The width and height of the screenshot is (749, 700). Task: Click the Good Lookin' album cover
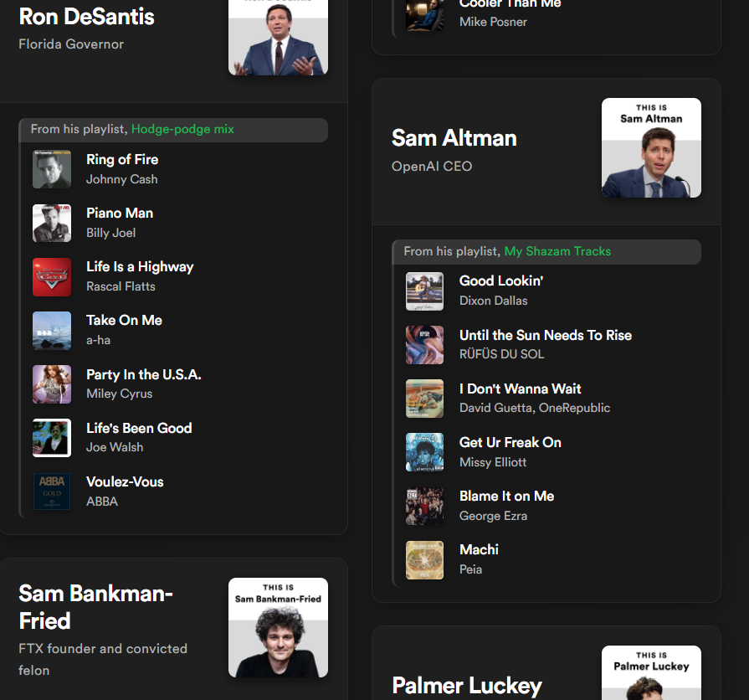(x=424, y=291)
